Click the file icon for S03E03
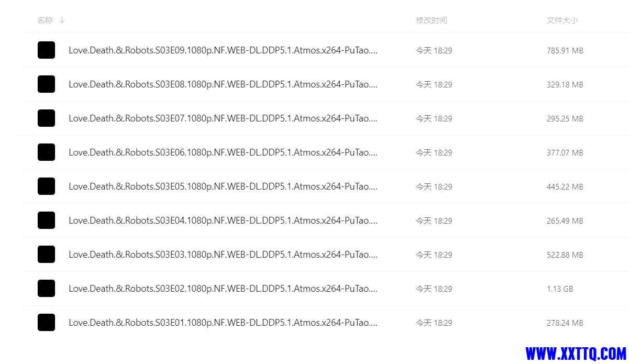The width and height of the screenshot is (629, 364). [46, 255]
